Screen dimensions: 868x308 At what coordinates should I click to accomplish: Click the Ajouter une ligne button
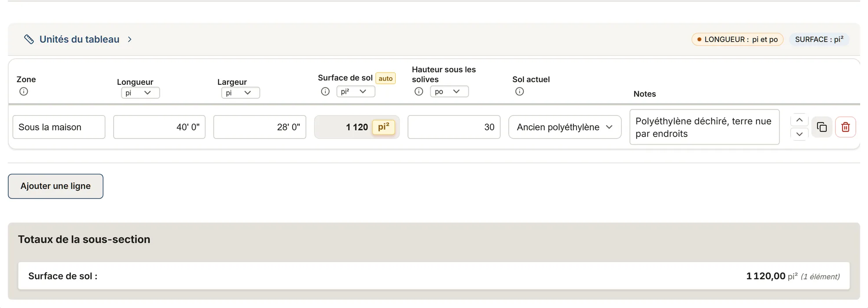tap(56, 186)
